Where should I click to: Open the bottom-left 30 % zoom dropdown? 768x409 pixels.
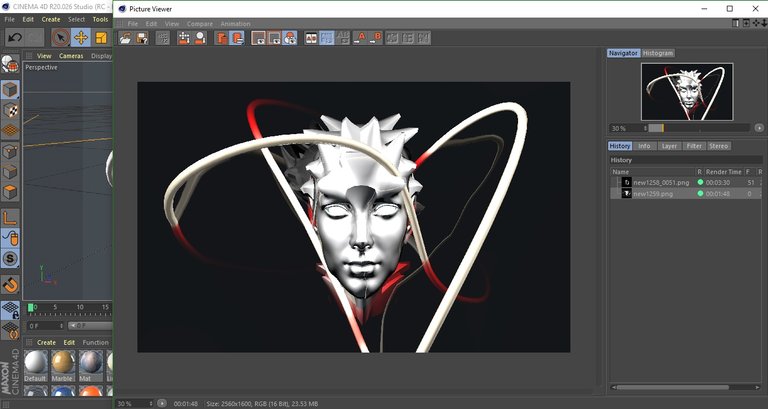tap(135, 404)
